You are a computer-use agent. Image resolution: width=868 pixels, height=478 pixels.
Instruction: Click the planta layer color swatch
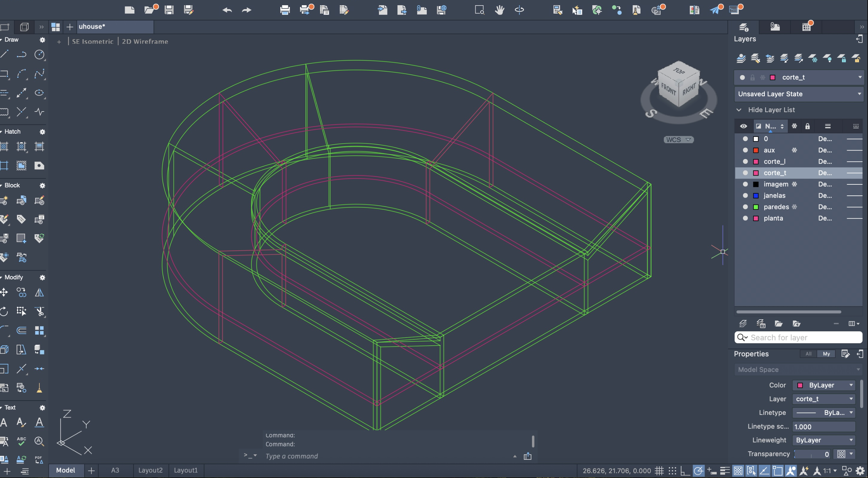756,218
